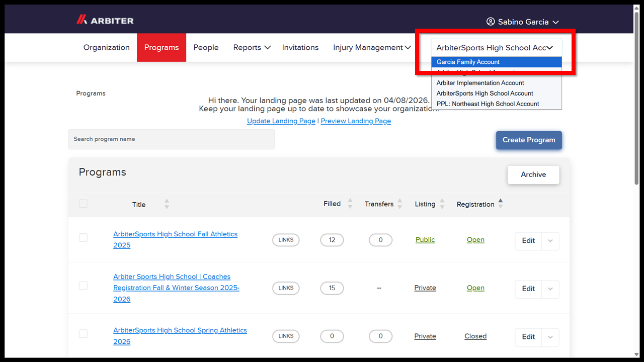This screenshot has height=362, width=644.
Task: Sort programs by the Title column arrows
Action: [167, 204]
